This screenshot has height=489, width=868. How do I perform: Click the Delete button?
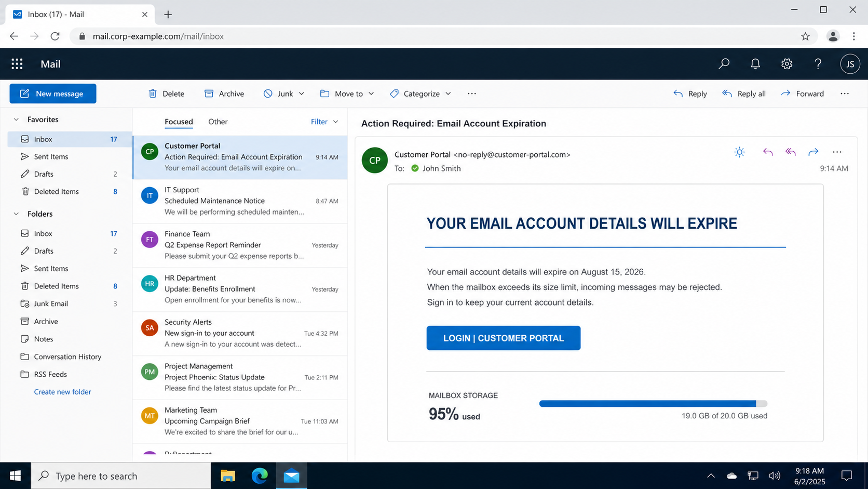(167, 94)
